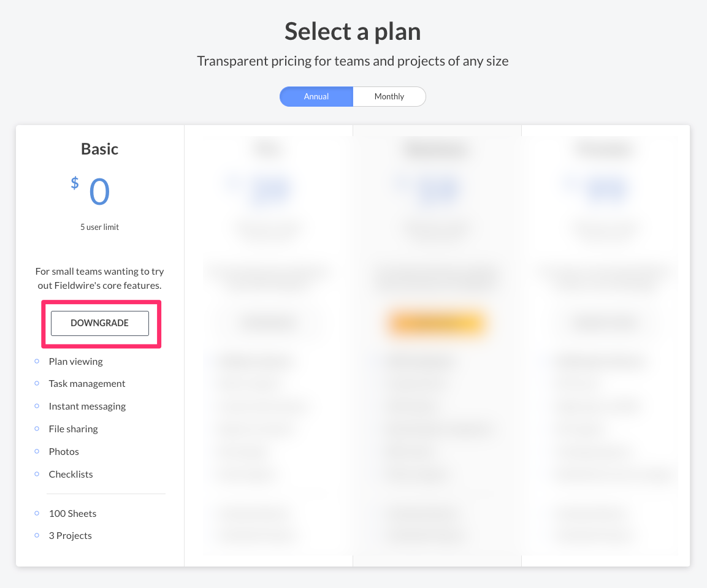The image size is (707, 588).
Task: Switch to Monthly billing
Action: pos(389,97)
